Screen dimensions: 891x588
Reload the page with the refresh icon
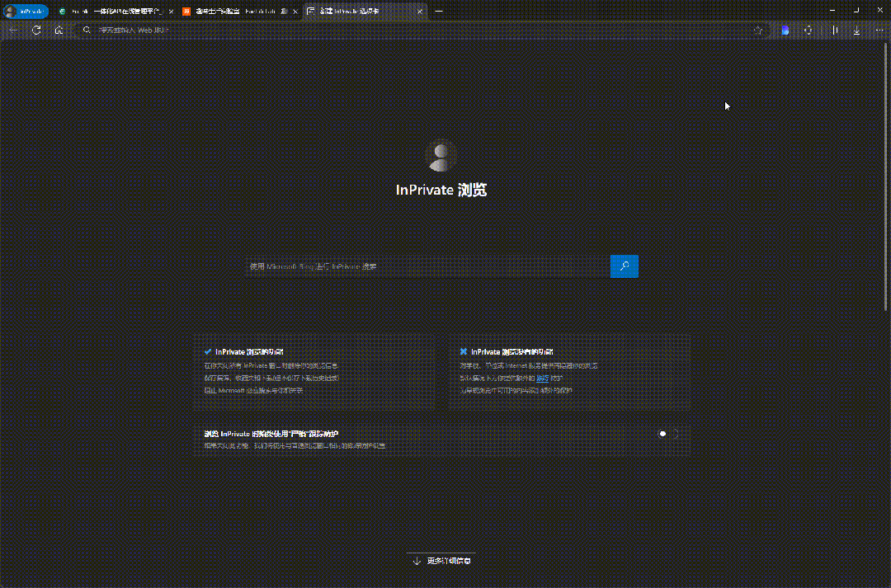click(x=36, y=31)
